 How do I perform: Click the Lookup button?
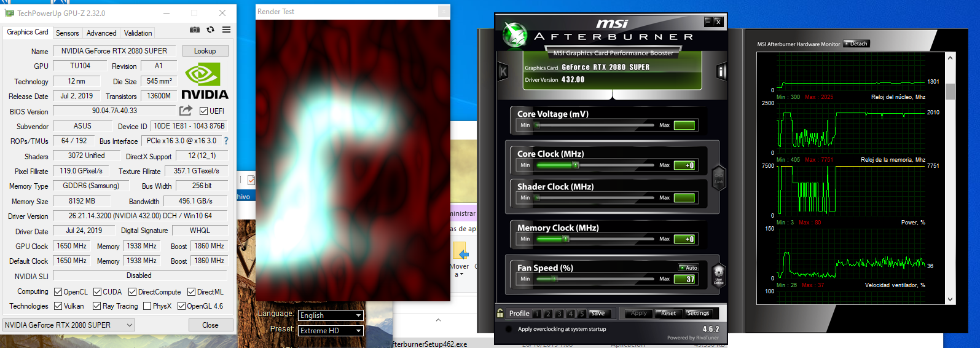205,51
